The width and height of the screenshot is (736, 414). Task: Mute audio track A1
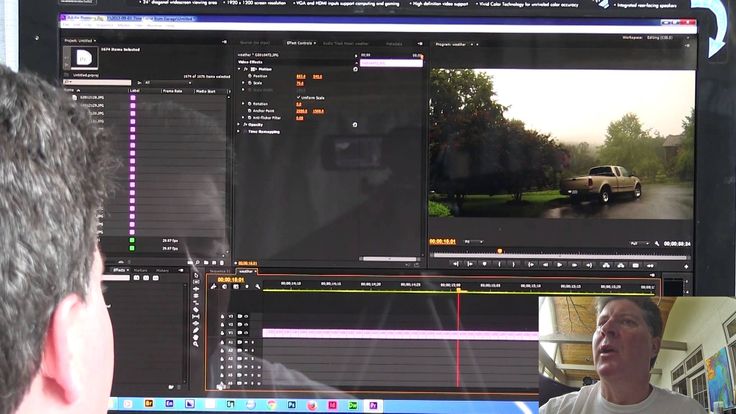tap(246, 342)
